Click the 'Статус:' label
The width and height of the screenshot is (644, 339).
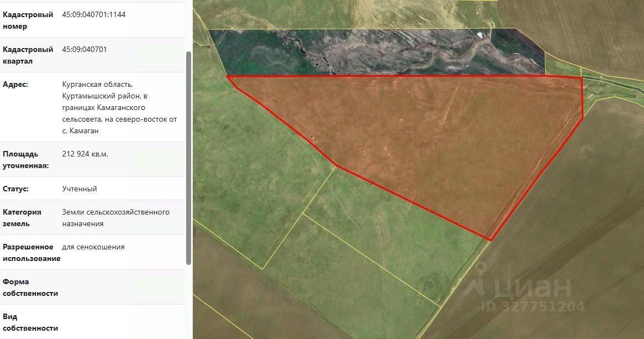pos(15,189)
